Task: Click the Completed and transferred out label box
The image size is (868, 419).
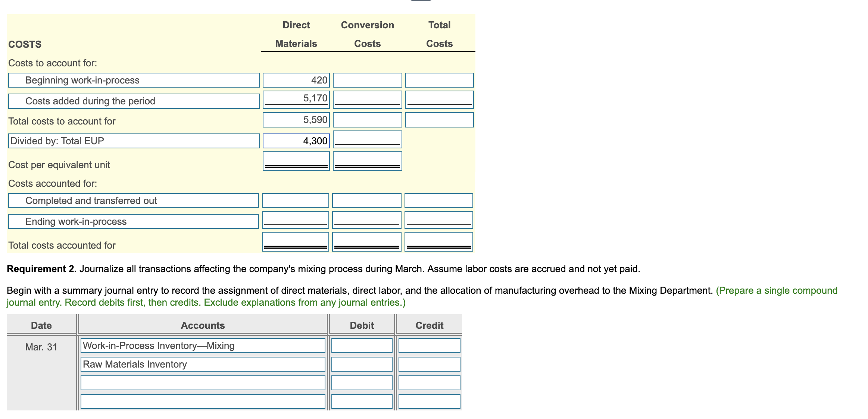Action: tap(133, 201)
